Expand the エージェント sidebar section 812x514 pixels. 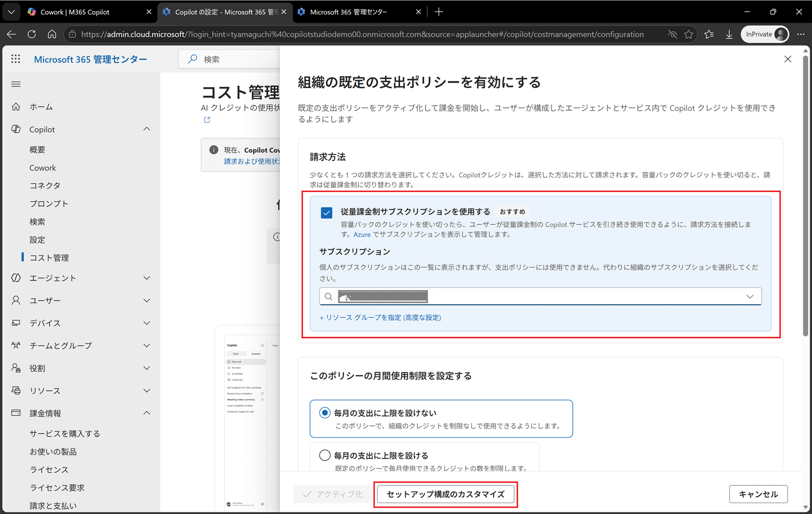[147, 278]
